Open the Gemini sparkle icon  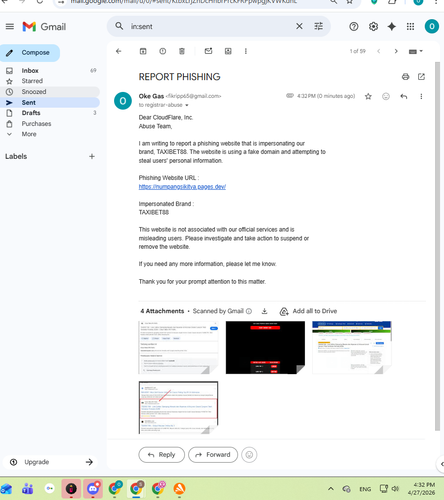pyautogui.click(x=392, y=26)
